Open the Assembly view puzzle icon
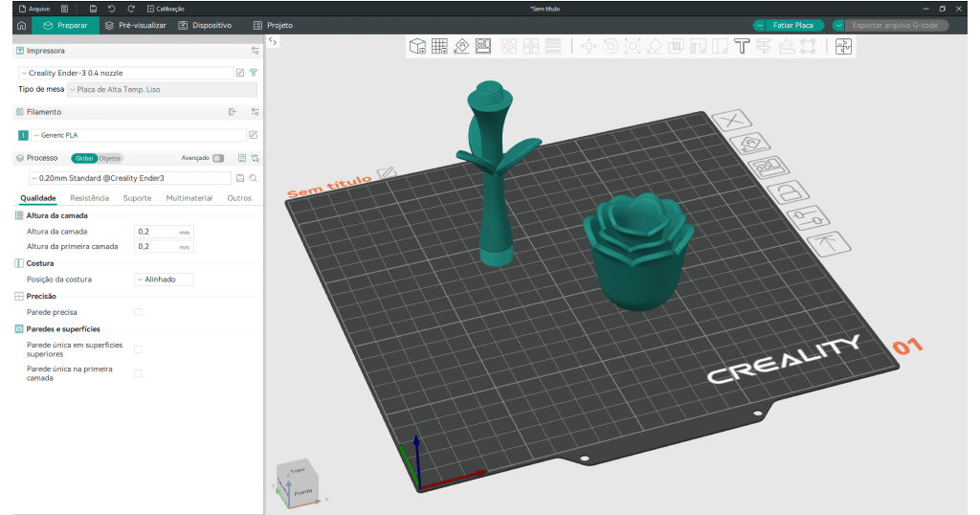 [x=844, y=46]
